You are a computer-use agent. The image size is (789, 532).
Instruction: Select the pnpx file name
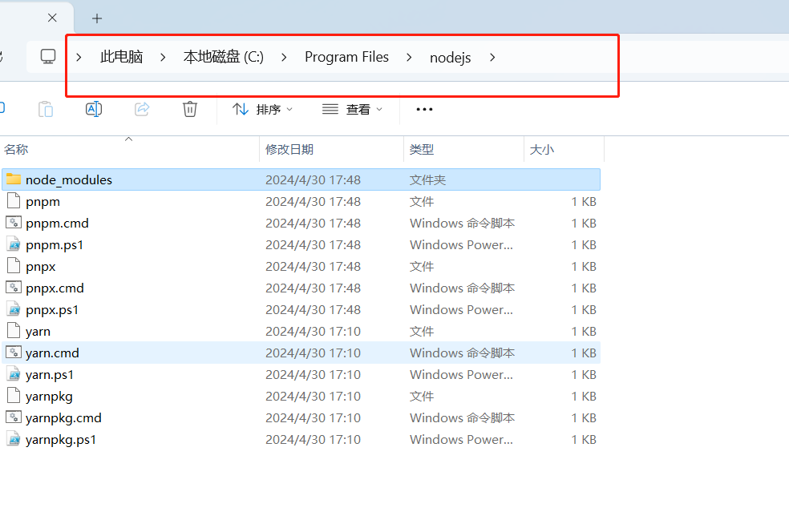tap(41, 267)
